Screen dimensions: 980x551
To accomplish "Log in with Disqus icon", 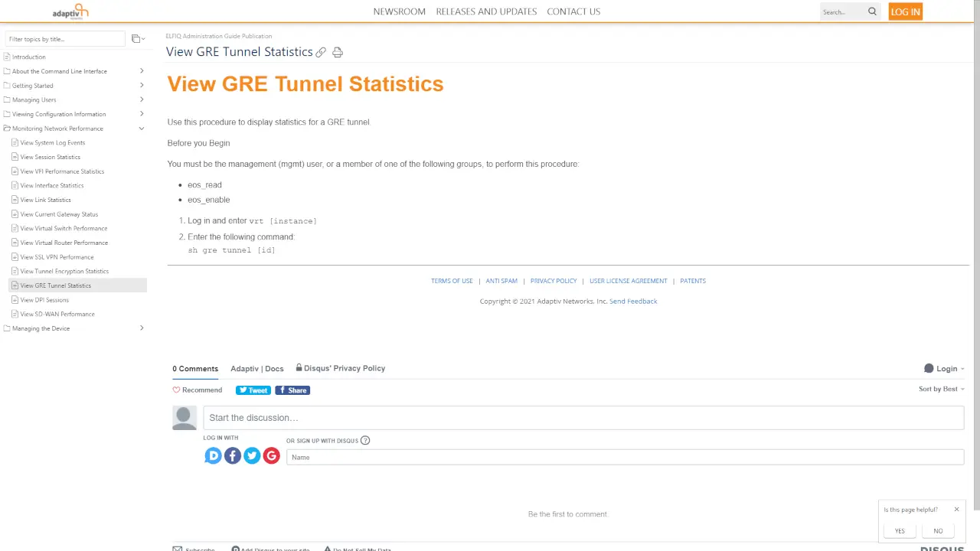I will coord(213,456).
